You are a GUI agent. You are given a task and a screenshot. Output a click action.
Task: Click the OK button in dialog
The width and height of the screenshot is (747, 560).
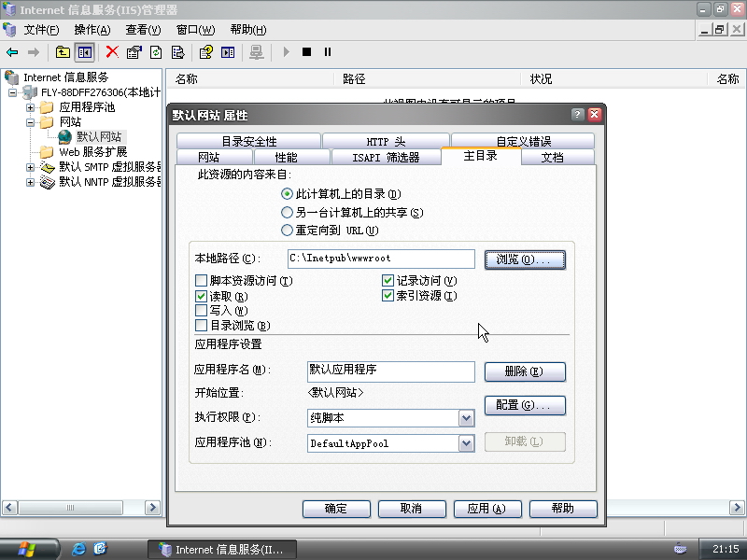[x=336, y=509]
